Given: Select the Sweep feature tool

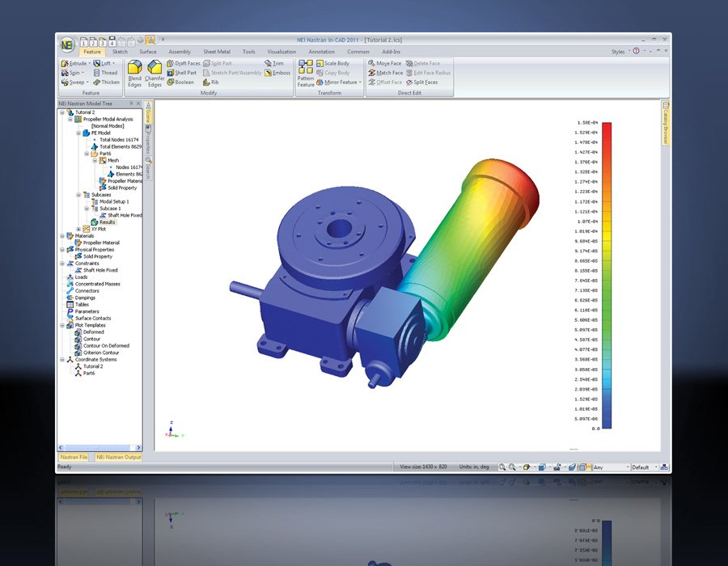Looking at the screenshot, I should 74,82.
